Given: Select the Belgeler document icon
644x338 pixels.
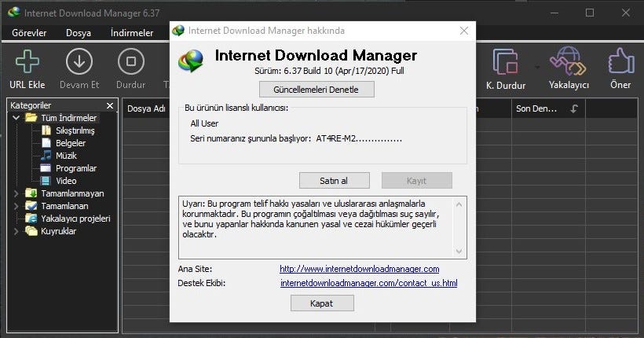Looking at the screenshot, I should [x=46, y=143].
